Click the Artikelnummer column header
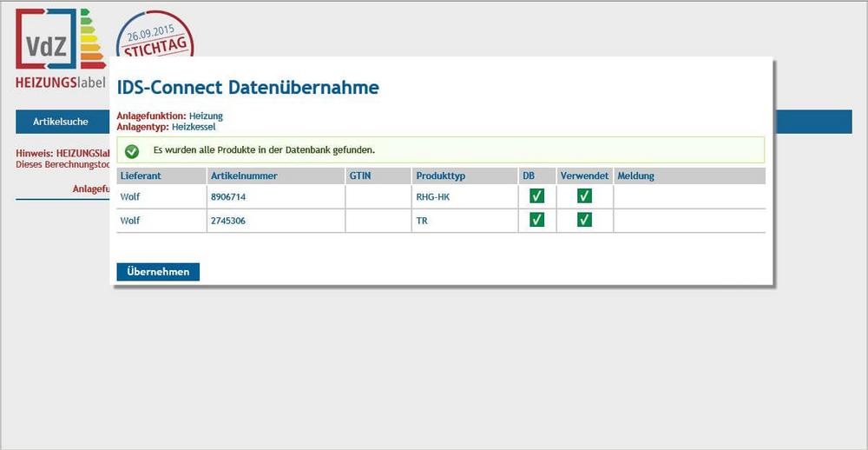This screenshot has height=450, width=868. click(x=244, y=175)
